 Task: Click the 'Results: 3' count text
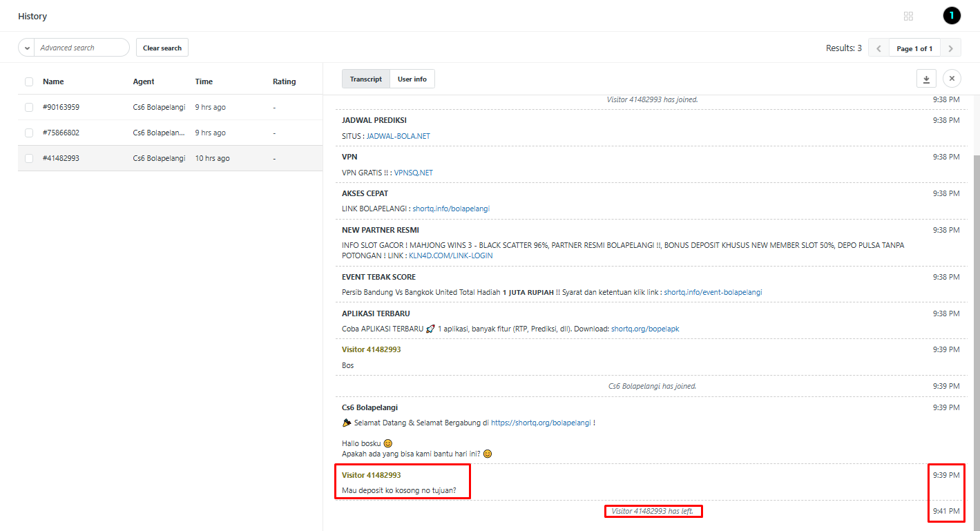pyautogui.click(x=844, y=48)
